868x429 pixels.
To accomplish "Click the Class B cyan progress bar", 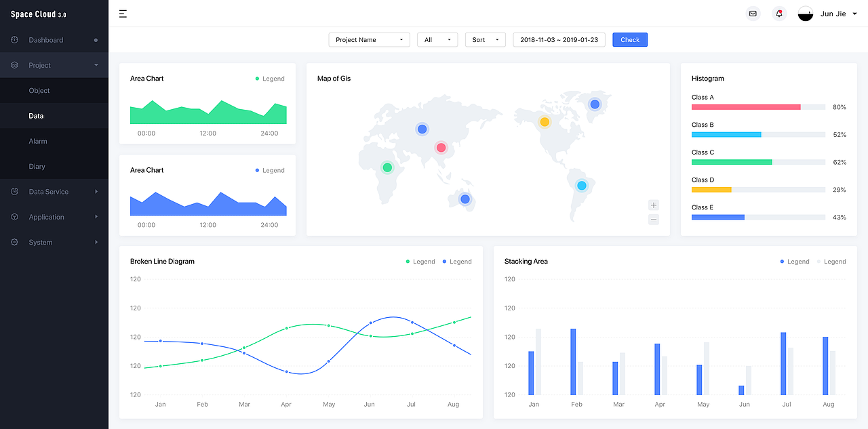I will click(x=726, y=135).
